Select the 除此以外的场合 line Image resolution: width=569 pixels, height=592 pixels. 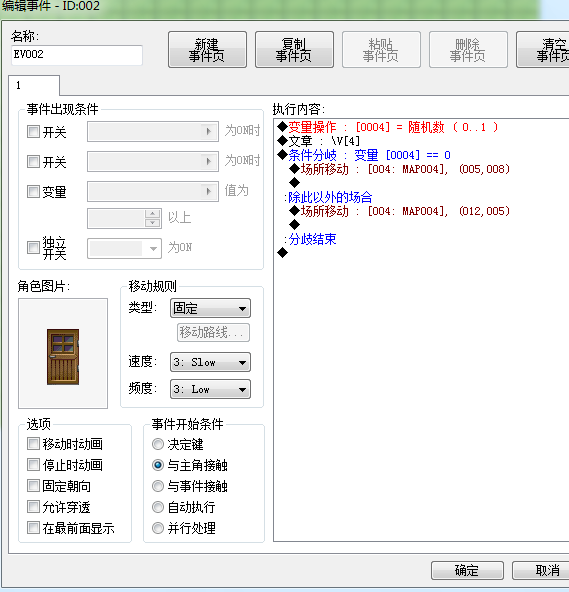tap(328, 197)
